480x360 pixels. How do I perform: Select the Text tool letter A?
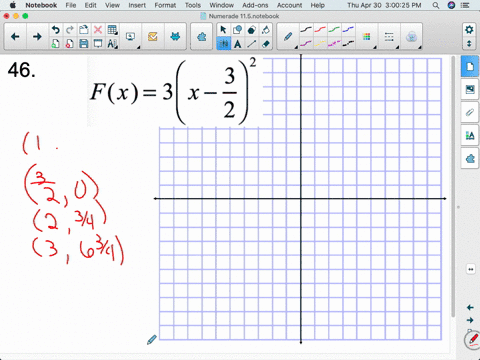[x=237, y=44]
